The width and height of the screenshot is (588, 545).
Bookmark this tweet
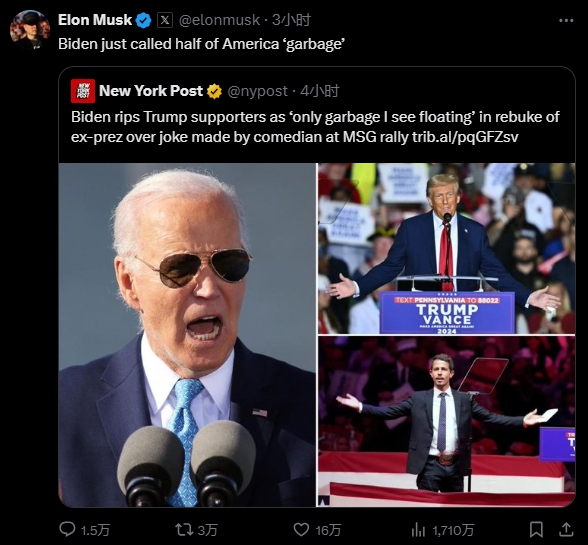click(536, 530)
